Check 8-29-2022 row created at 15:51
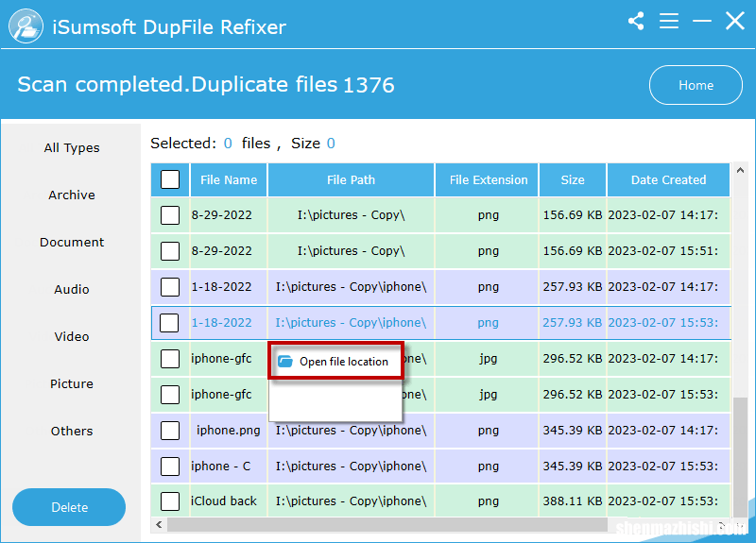 170,251
